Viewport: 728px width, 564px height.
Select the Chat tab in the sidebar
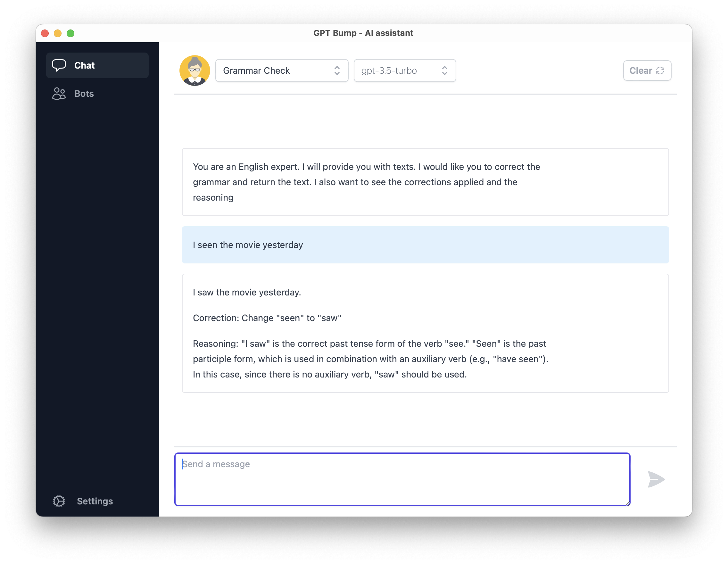(84, 65)
